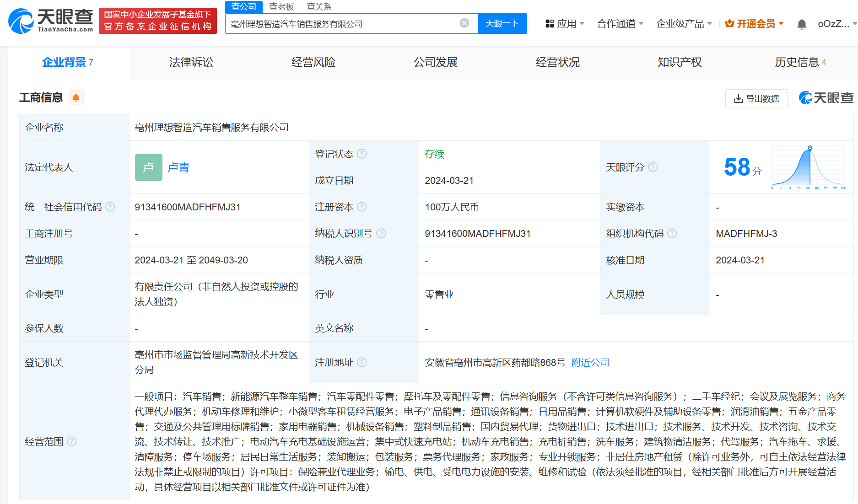This screenshot has height=504, width=858.
Task: Click help icon next to 注册地址
Action: pyautogui.click(x=362, y=363)
